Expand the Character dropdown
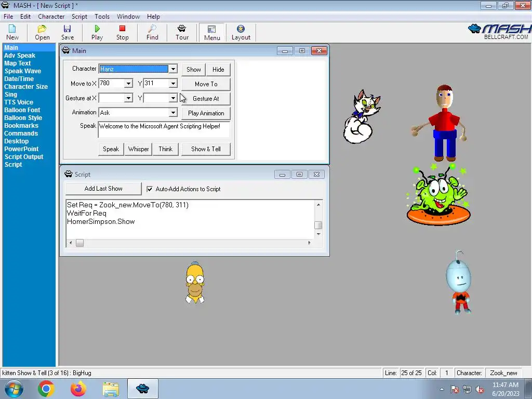Screen dimensions: 532x399 pyautogui.click(x=173, y=69)
